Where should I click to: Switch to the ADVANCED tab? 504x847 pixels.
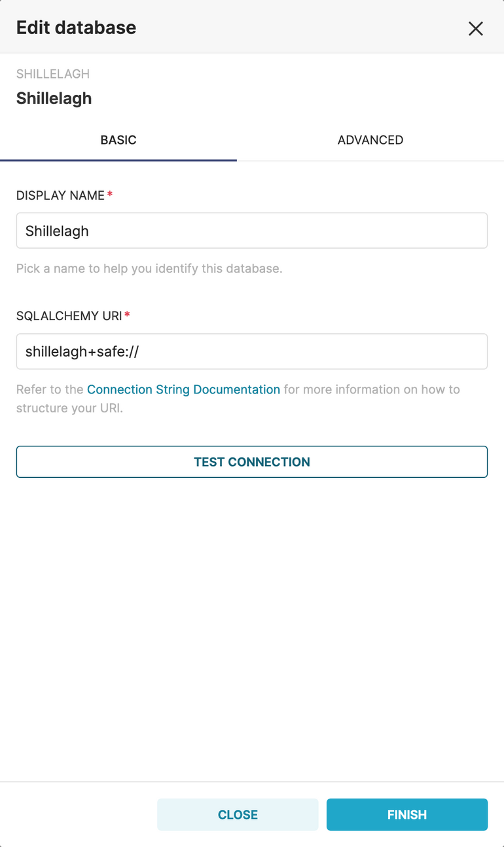(370, 139)
